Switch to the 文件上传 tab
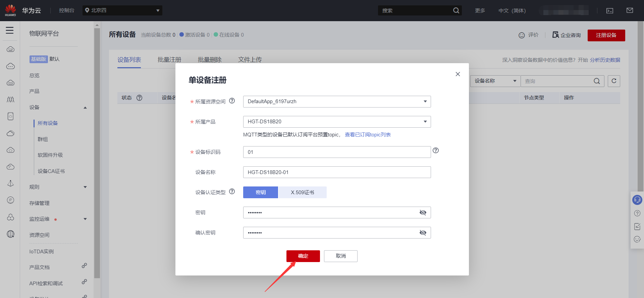Image resolution: width=644 pixels, height=298 pixels. (x=250, y=59)
